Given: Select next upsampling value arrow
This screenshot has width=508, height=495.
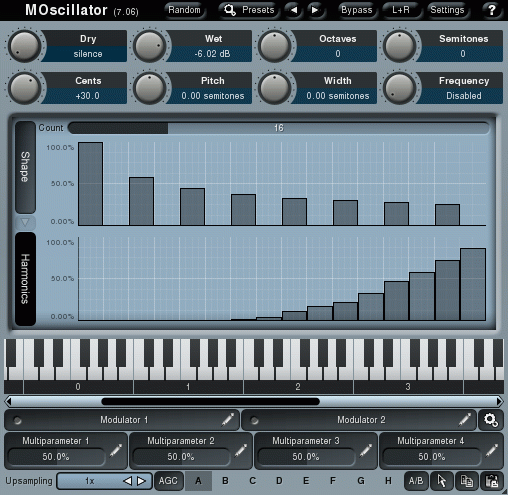Looking at the screenshot, I should pos(142,481).
